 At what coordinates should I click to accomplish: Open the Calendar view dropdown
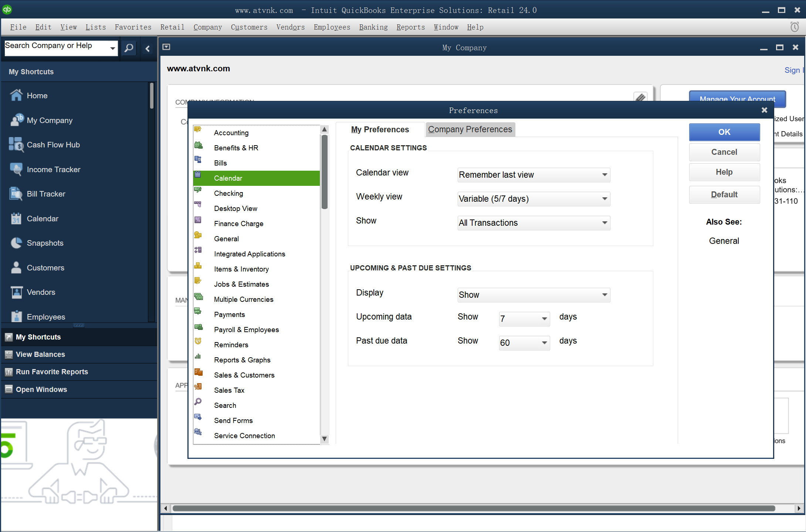tap(604, 174)
